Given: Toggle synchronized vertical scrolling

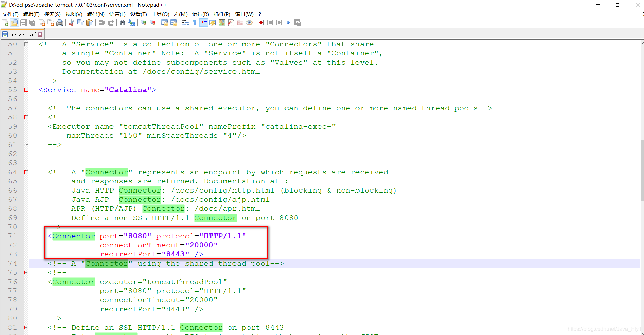Looking at the screenshot, I should 165,23.
